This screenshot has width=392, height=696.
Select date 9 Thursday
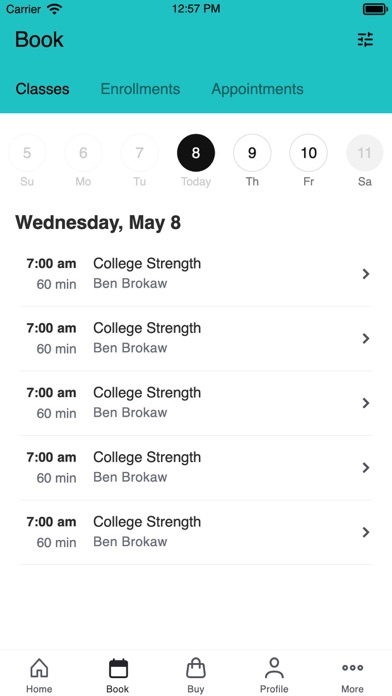(x=252, y=153)
